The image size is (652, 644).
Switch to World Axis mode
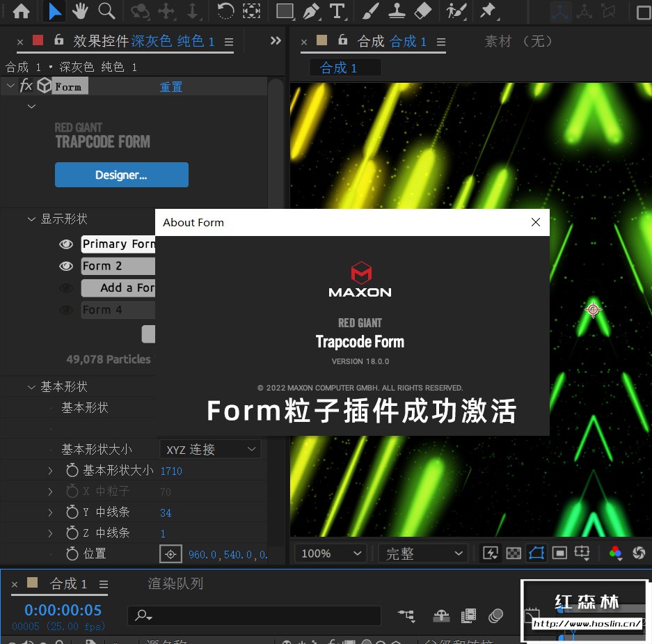click(585, 12)
